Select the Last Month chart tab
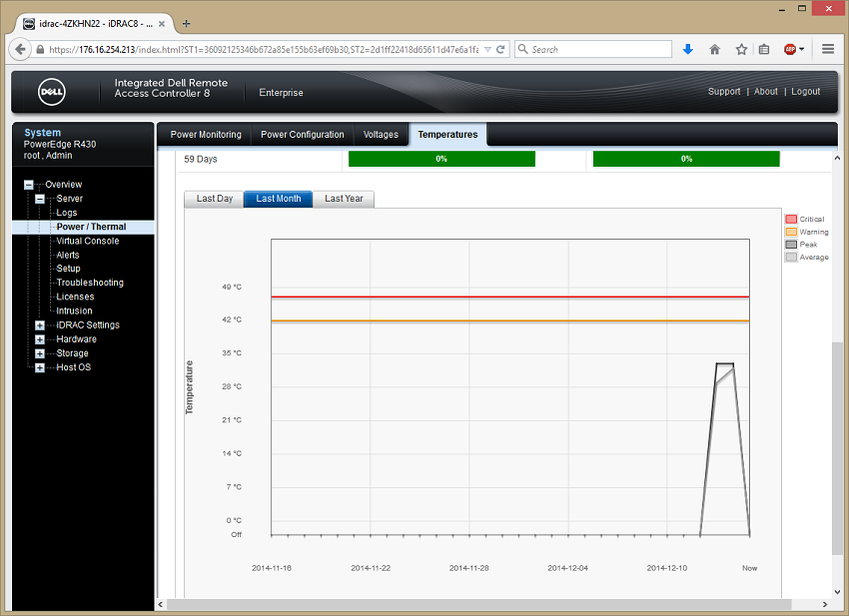Viewport: 849px width, 616px height. pos(279,199)
